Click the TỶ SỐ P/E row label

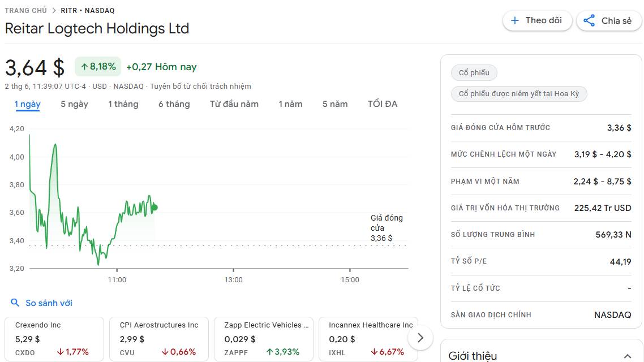[x=469, y=261]
